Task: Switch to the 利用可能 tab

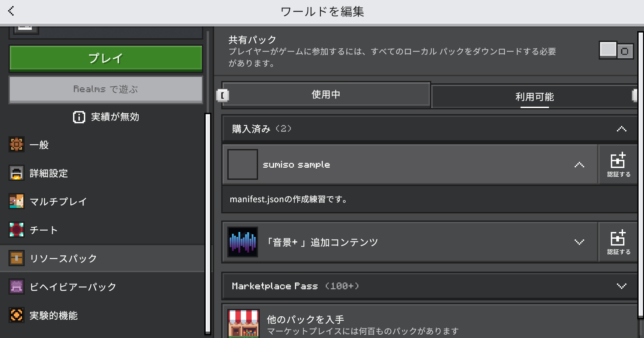Action: click(x=534, y=97)
